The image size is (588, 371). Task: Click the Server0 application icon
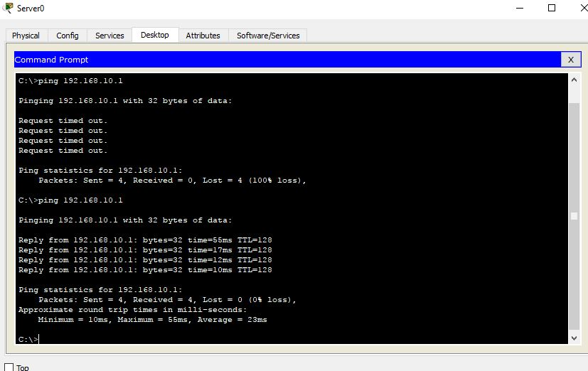coord(8,8)
